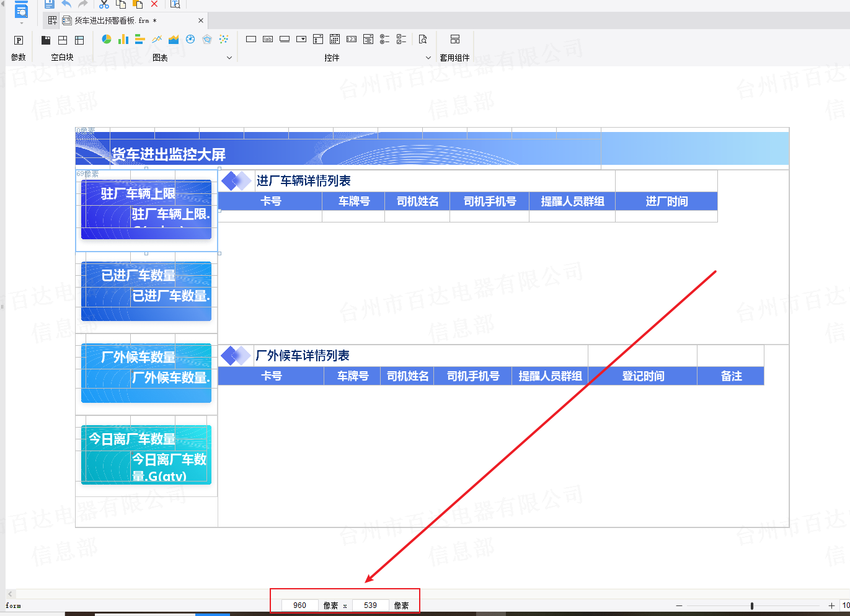Image resolution: width=850 pixels, height=616 pixels.
Task: Click the zoom in plus button
Action: pos(831,605)
